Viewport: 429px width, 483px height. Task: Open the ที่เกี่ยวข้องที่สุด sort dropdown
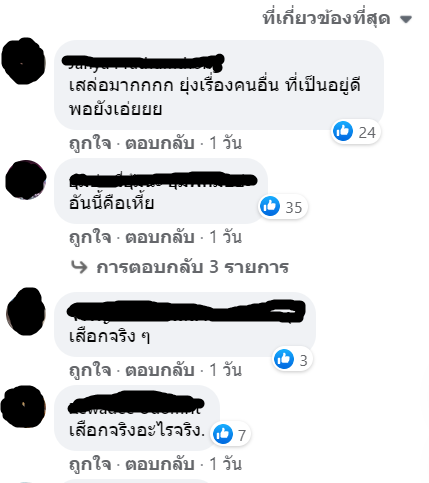337,18
